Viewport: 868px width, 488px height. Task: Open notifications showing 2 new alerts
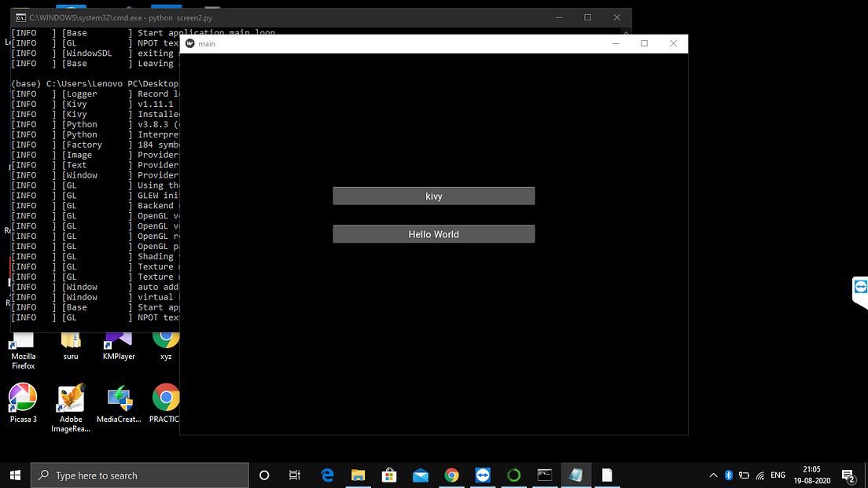(x=848, y=475)
